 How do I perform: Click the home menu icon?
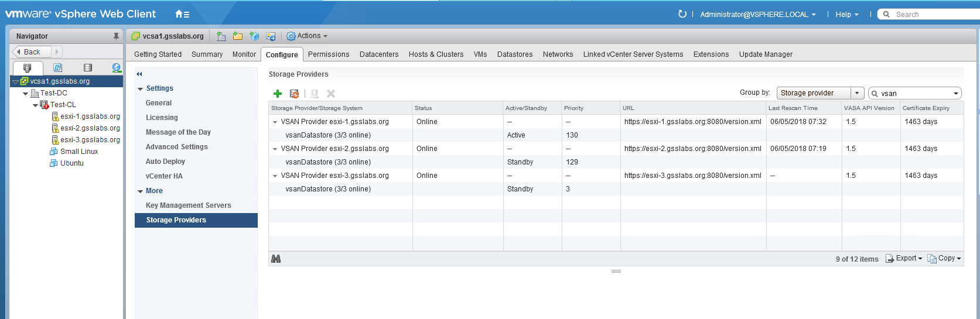pos(182,14)
